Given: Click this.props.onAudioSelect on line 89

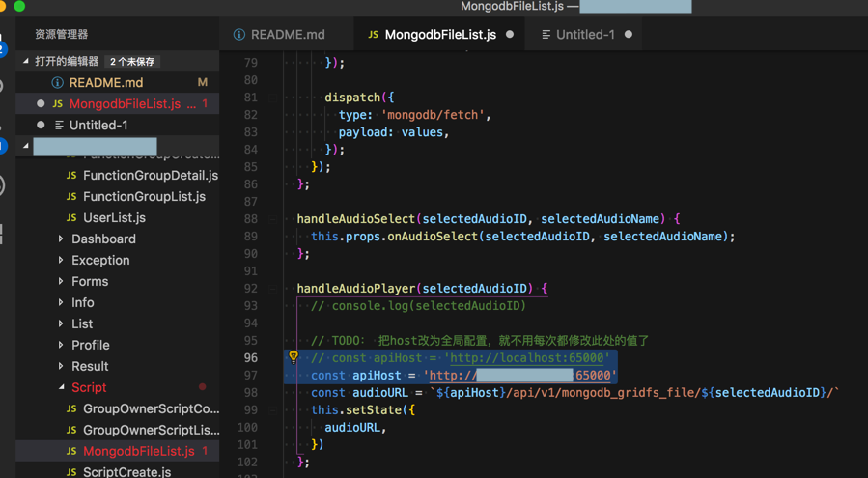Looking at the screenshot, I should pyautogui.click(x=394, y=236).
